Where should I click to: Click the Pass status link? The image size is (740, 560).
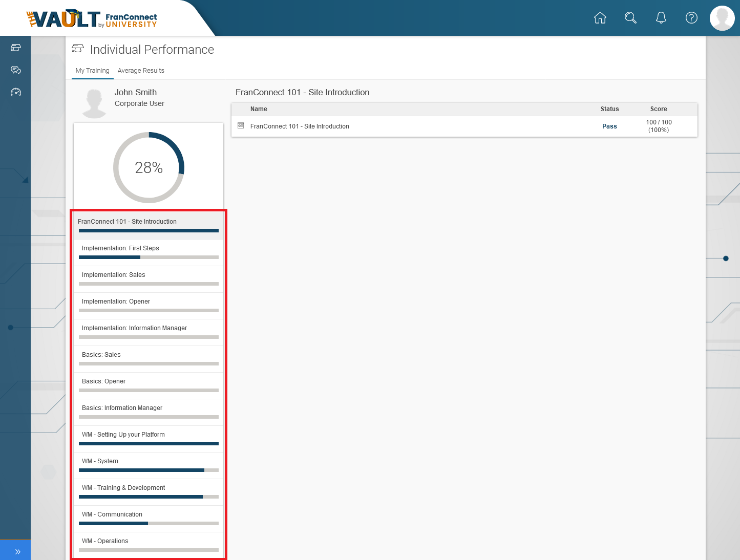coord(609,126)
